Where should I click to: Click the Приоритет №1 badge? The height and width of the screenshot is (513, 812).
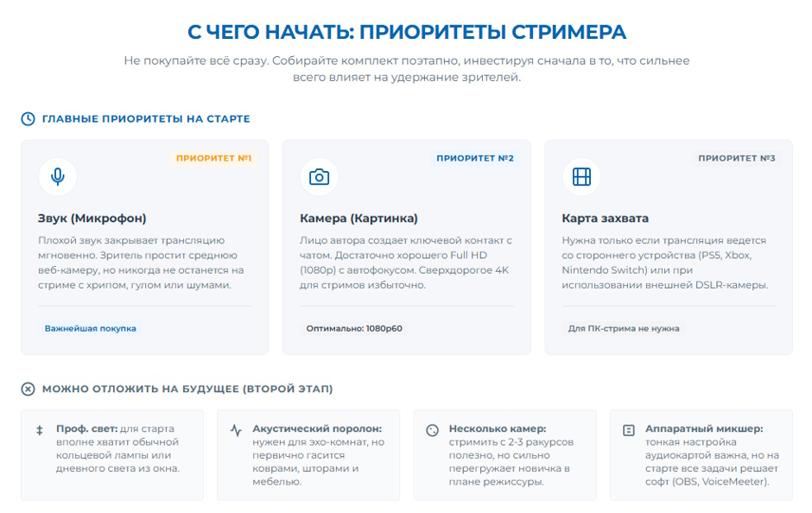tap(214, 158)
